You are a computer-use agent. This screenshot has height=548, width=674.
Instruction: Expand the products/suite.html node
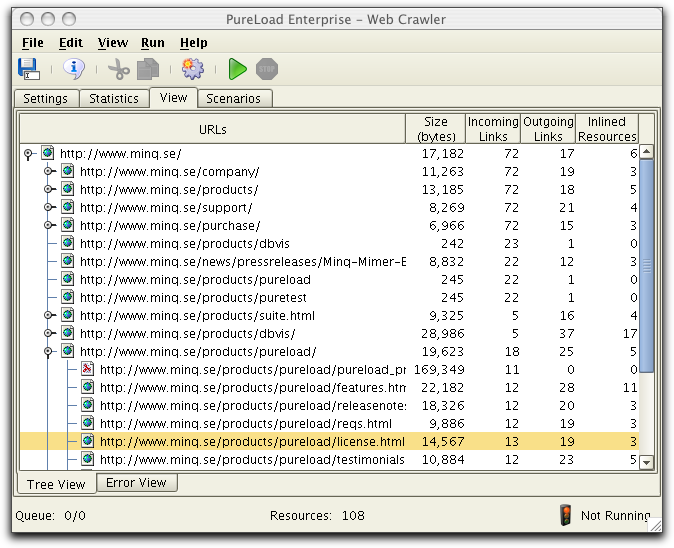click(49, 315)
